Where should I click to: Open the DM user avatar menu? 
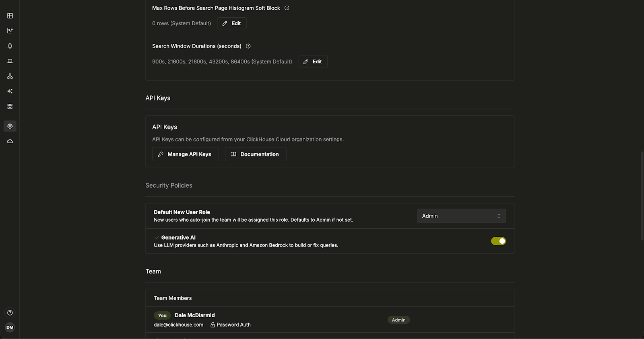pyautogui.click(x=10, y=327)
